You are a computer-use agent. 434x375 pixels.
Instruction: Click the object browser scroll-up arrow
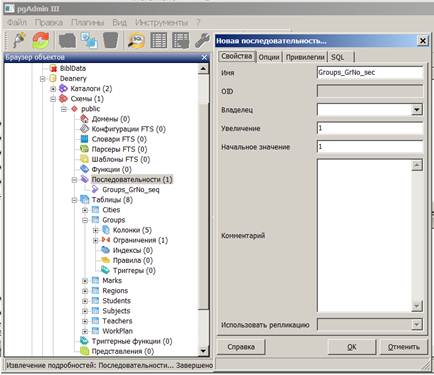click(x=203, y=69)
